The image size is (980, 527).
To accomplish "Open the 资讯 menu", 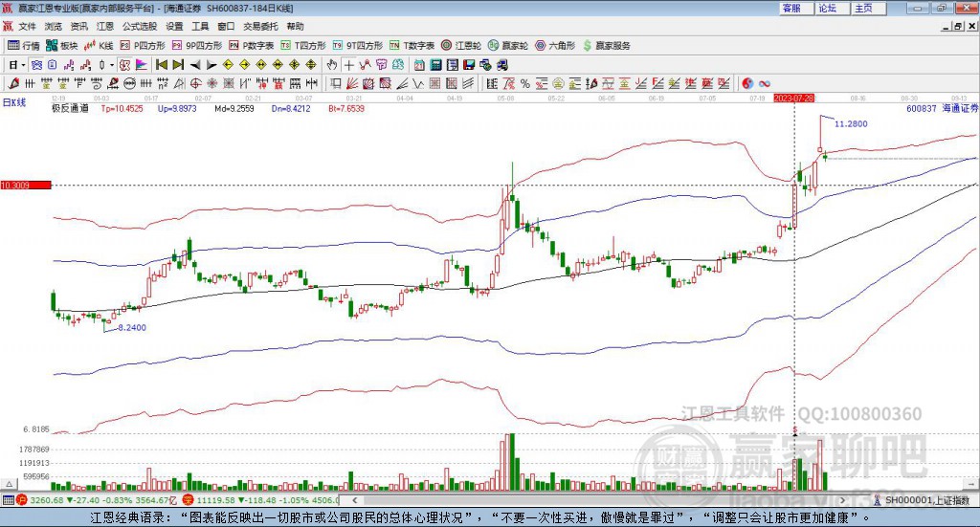I will tap(78, 26).
